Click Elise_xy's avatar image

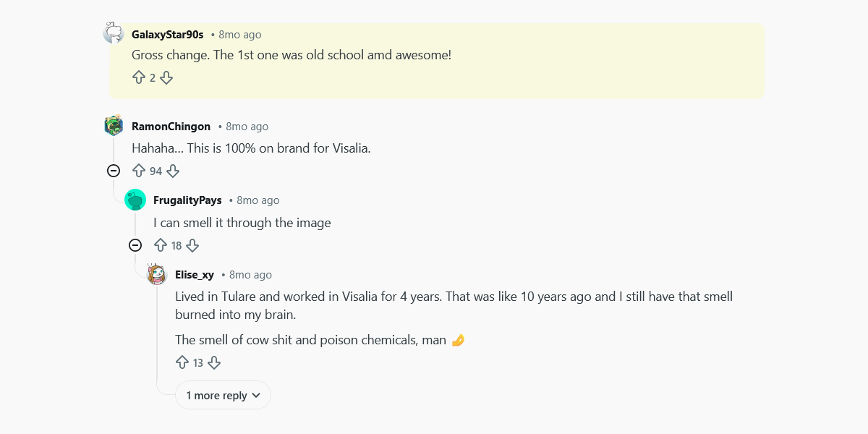[x=157, y=274]
